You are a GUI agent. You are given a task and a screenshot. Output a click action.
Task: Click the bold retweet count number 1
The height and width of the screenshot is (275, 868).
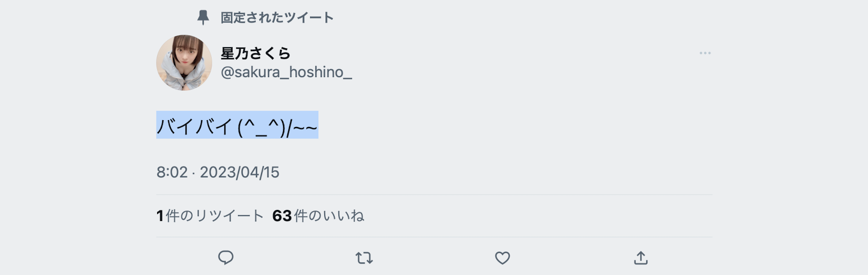160,216
